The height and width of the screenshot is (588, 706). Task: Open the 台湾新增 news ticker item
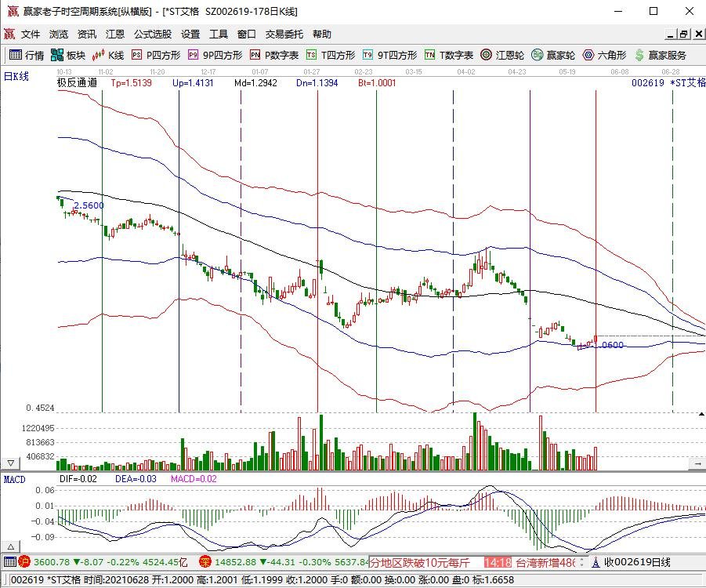pos(545,562)
